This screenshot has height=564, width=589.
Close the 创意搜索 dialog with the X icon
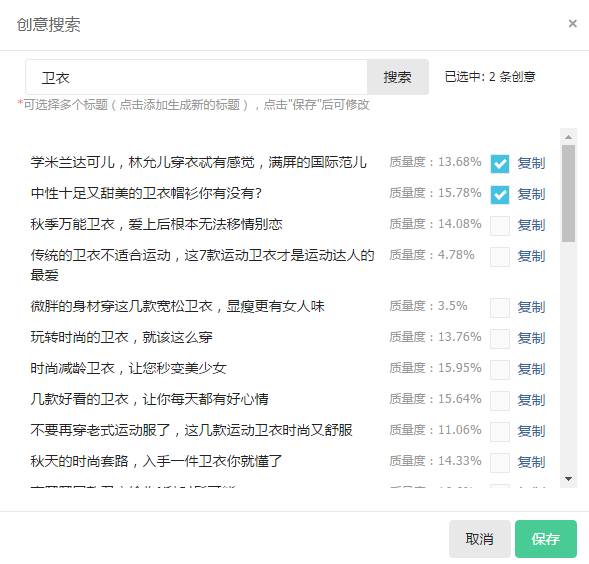[572, 24]
